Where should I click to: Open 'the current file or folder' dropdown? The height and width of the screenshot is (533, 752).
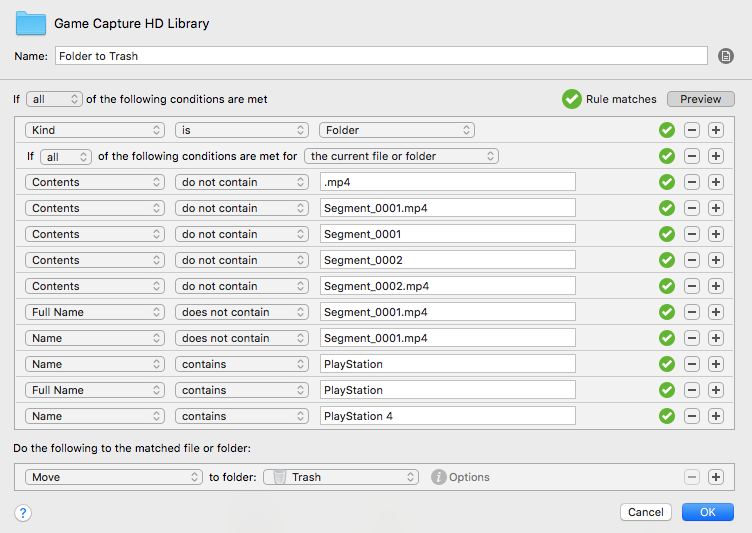click(401, 156)
